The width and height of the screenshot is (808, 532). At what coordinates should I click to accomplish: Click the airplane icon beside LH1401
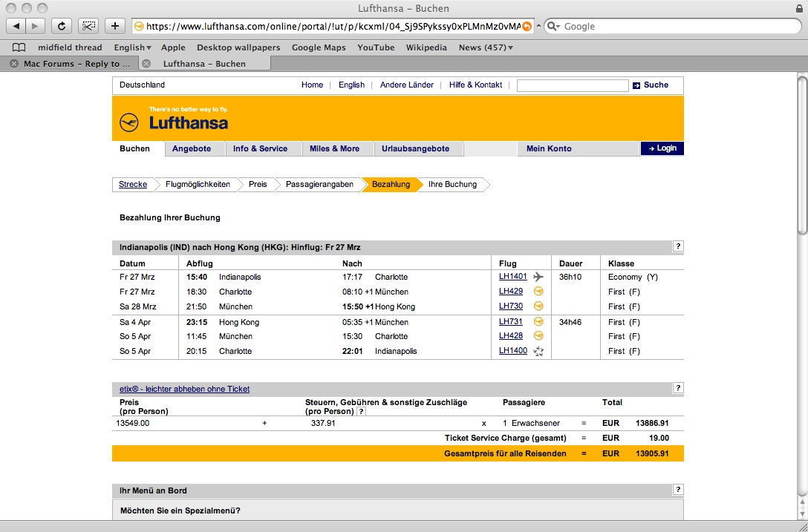tap(538, 277)
